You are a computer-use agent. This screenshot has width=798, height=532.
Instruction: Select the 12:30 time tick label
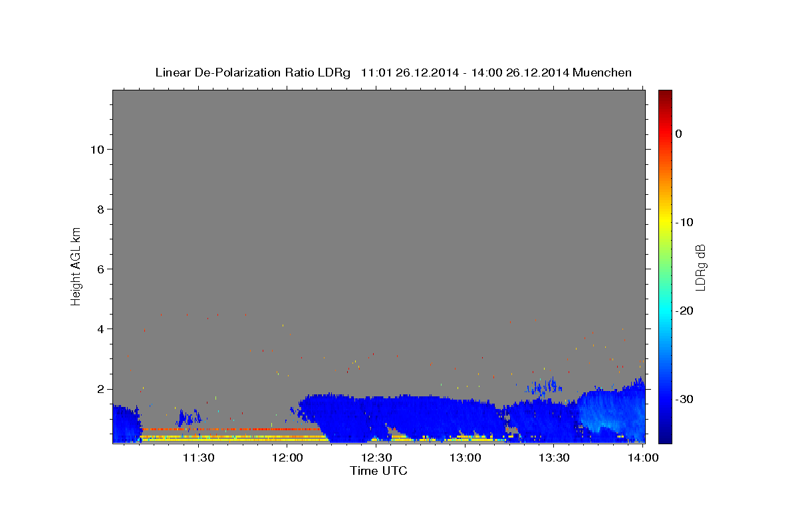point(376,458)
